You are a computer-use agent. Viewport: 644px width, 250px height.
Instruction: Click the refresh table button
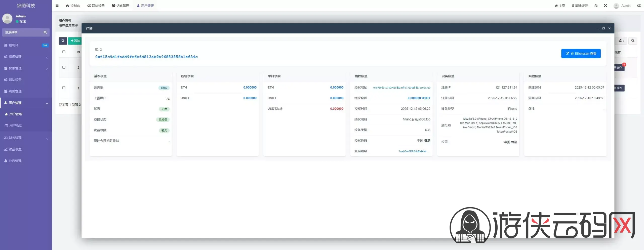(x=63, y=41)
